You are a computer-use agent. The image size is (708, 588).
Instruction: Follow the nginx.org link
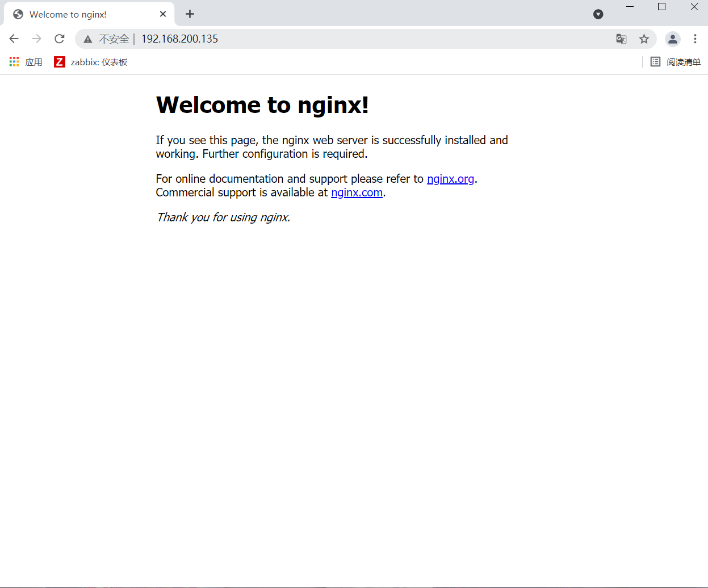click(450, 179)
